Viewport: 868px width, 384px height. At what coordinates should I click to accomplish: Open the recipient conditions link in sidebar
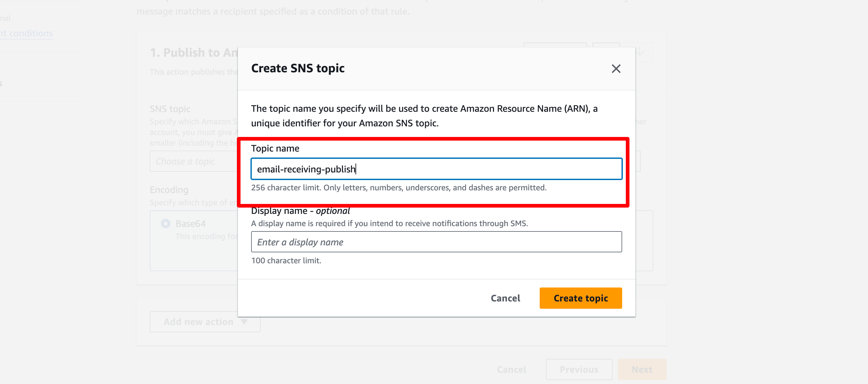[x=26, y=33]
